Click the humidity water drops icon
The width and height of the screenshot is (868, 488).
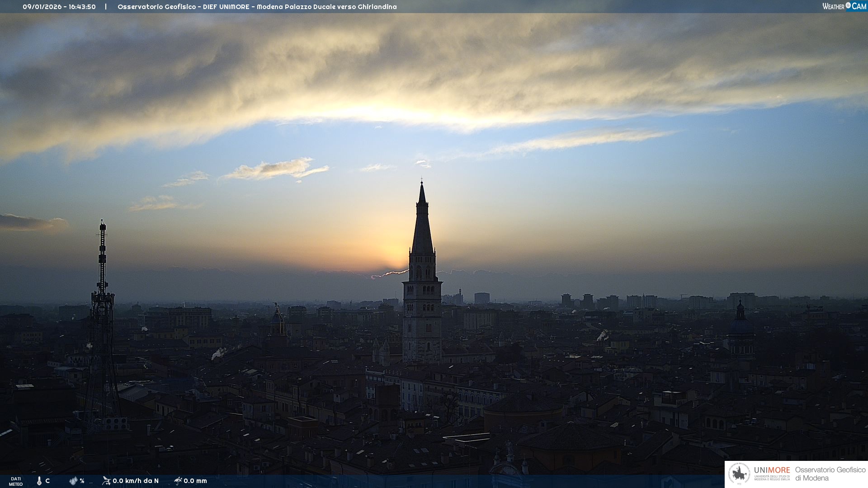pos(73,481)
